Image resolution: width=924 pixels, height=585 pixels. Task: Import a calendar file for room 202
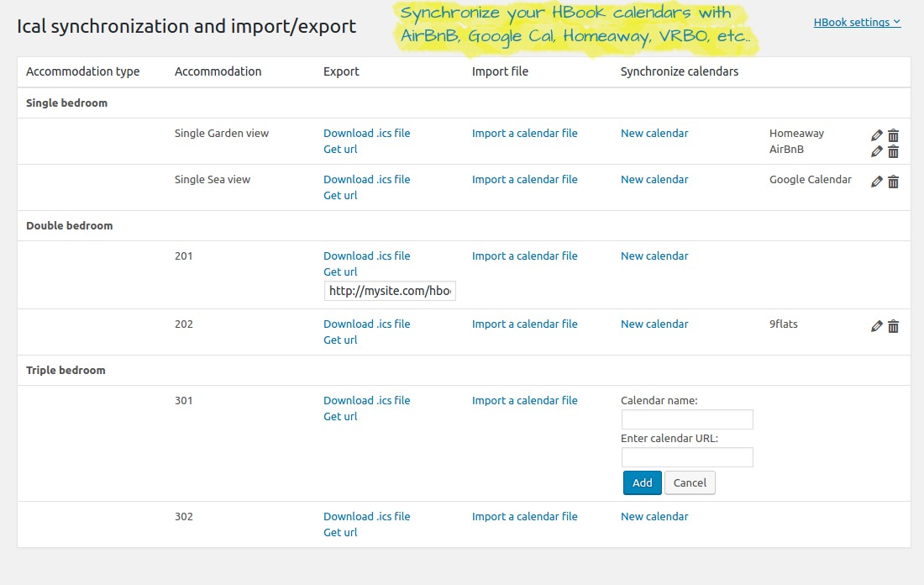[x=524, y=324]
